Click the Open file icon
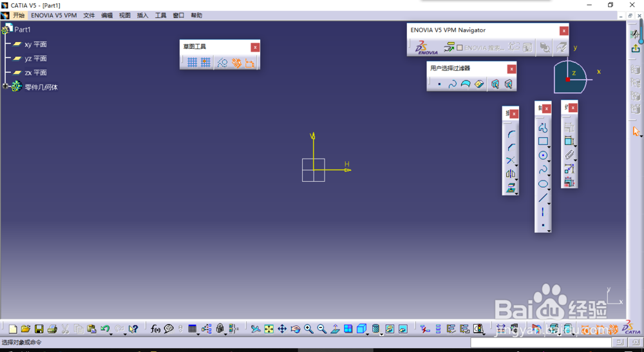The height and width of the screenshot is (352, 644). [26, 329]
